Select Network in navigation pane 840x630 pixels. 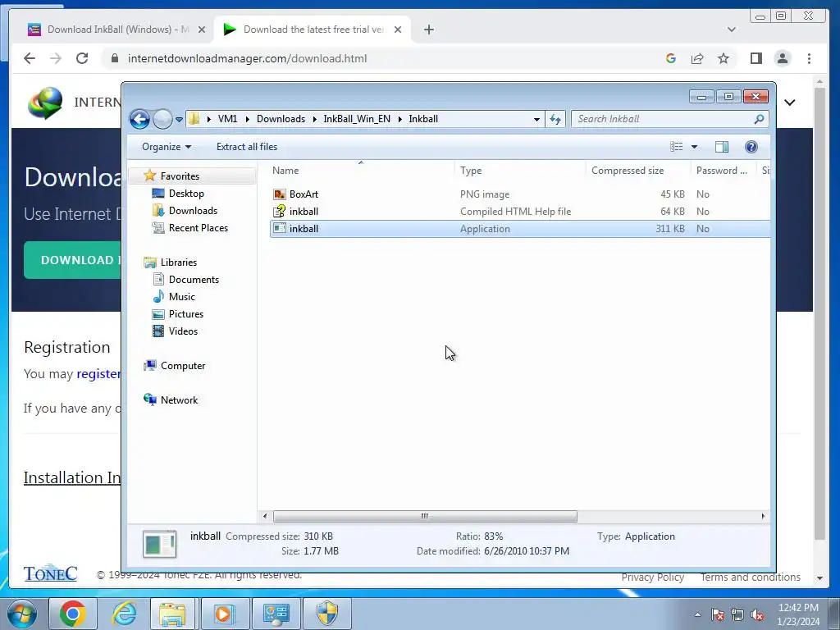coord(179,400)
